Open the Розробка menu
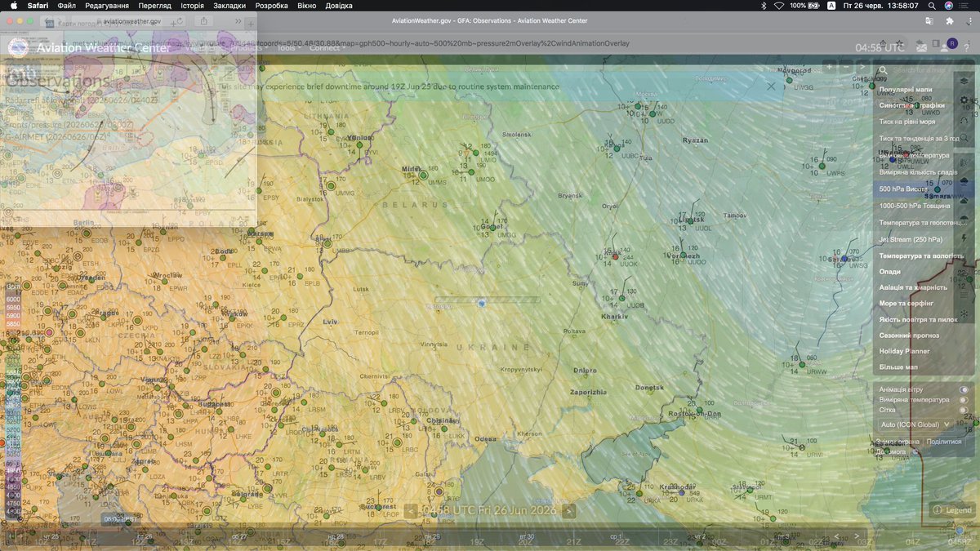The height and width of the screenshot is (551, 980). click(x=272, y=6)
